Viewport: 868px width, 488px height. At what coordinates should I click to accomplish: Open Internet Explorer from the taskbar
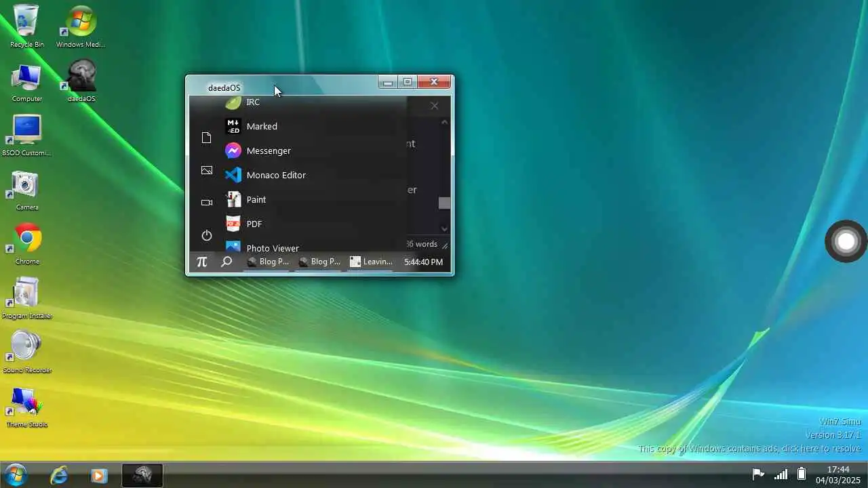coord(59,476)
